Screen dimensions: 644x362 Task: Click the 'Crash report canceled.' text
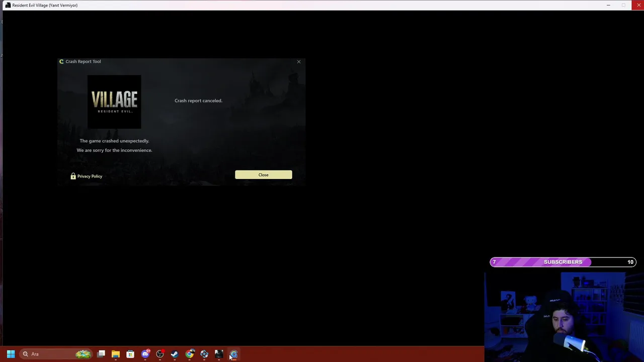(x=198, y=101)
